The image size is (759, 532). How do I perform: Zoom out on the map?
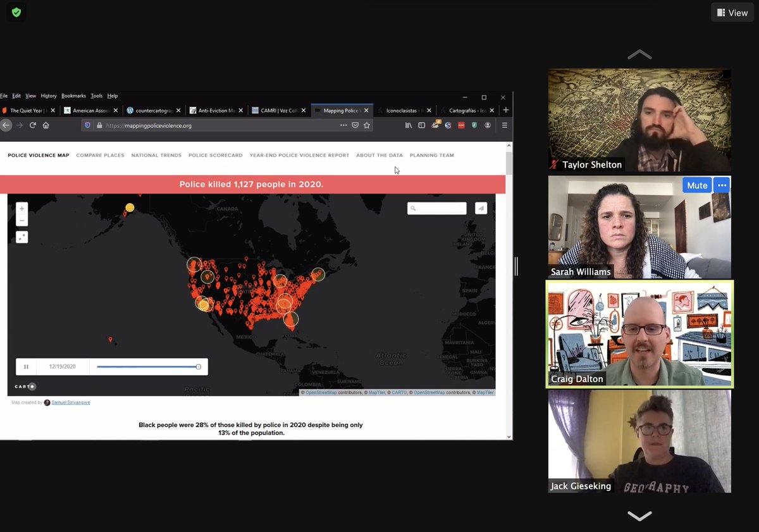[x=22, y=221]
